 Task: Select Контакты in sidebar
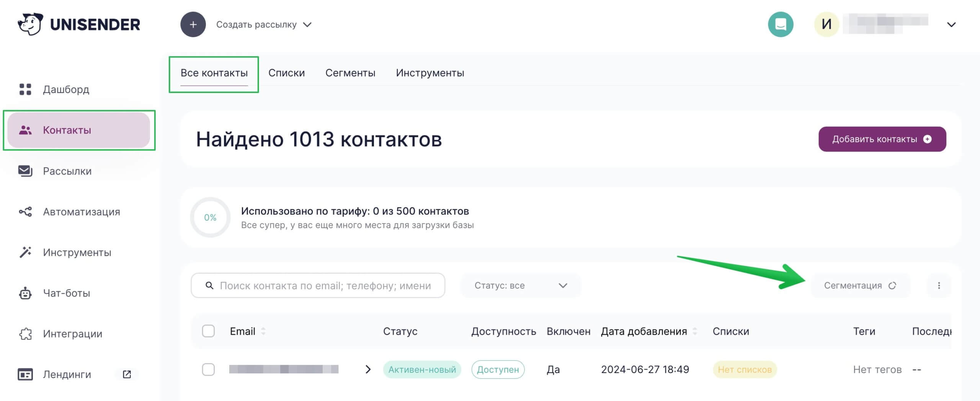coord(78,130)
